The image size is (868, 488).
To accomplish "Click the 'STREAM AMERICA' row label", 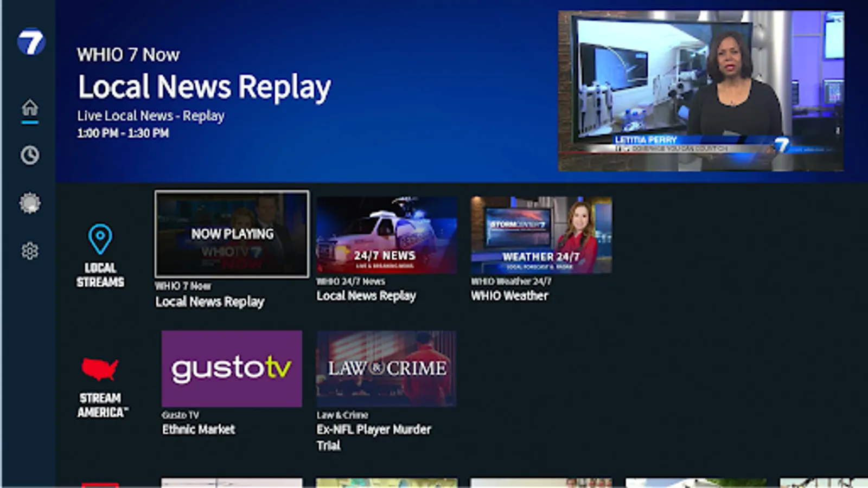I will coord(103,405).
